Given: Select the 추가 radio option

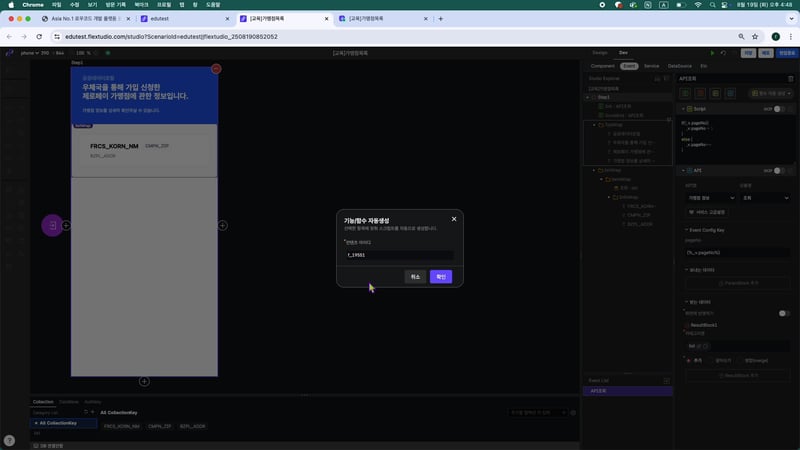Looking at the screenshot, I should point(690,359).
